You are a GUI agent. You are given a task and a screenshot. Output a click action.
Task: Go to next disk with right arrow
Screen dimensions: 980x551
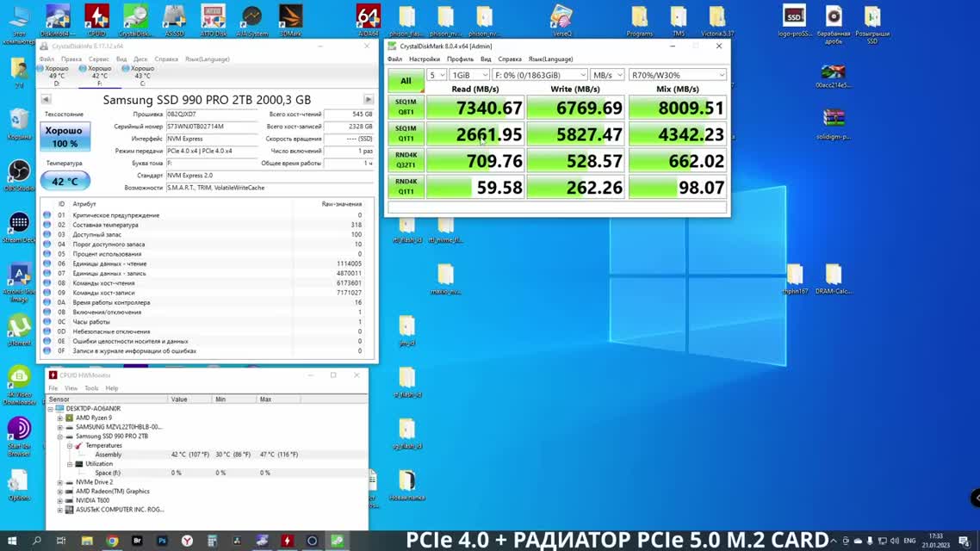368,99
